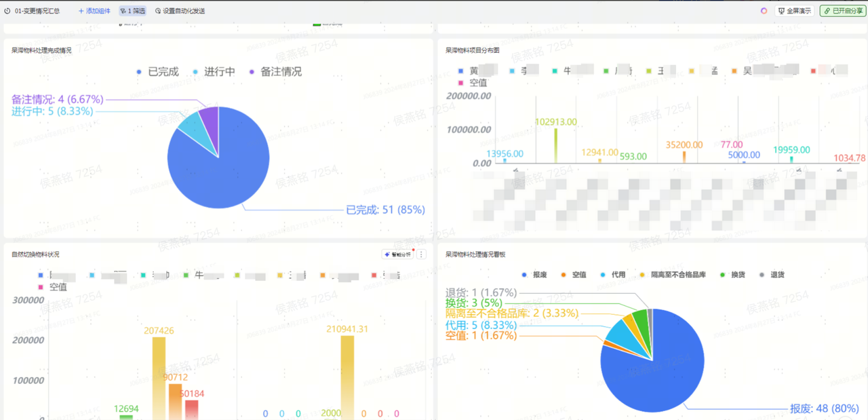Click the 智能分析 button on bar chart
This screenshot has height=420, width=868.
click(397, 254)
